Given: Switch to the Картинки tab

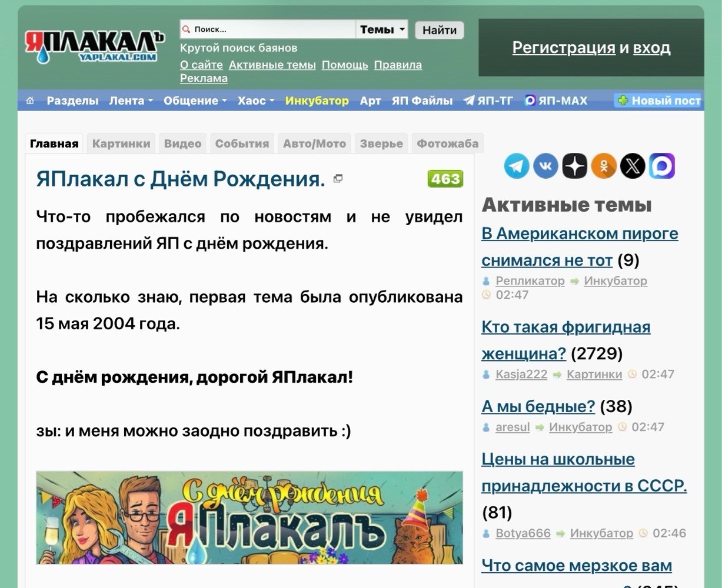Looking at the screenshot, I should tap(121, 143).
